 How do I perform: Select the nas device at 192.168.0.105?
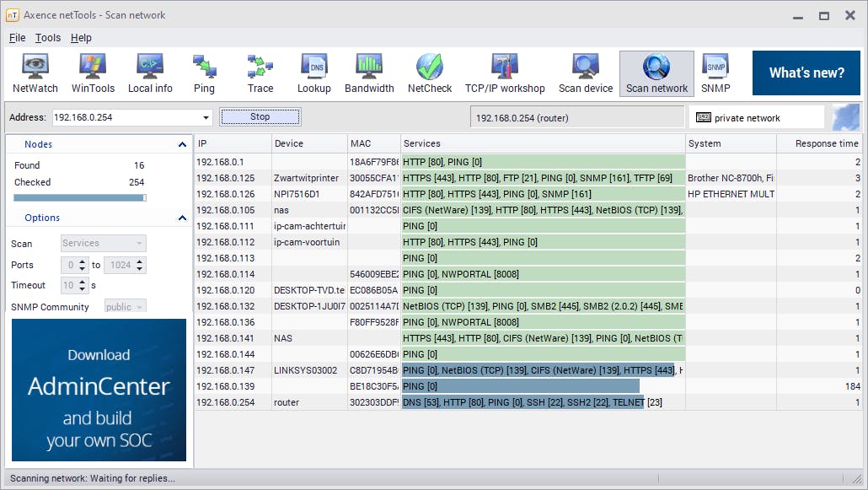coord(528,210)
